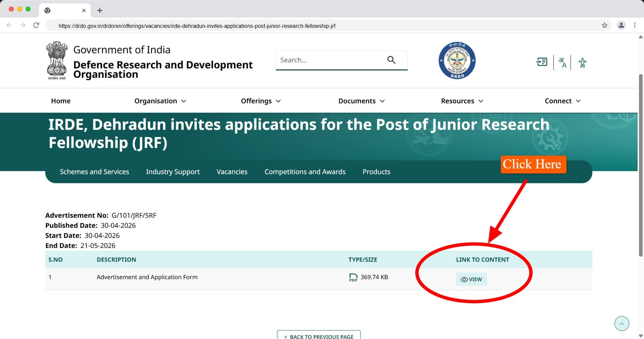The width and height of the screenshot is (644, 339).
Task: Click the Published Date value 30-04-2026
Action: coord(118,226)
